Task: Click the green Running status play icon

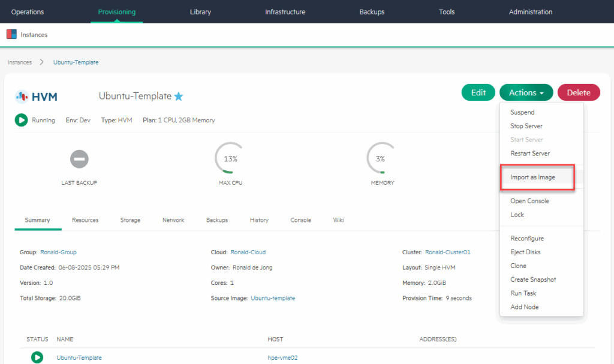Action: 21,120
